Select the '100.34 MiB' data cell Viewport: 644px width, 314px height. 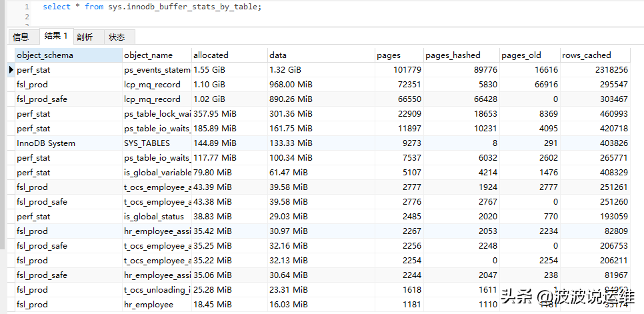321,157
